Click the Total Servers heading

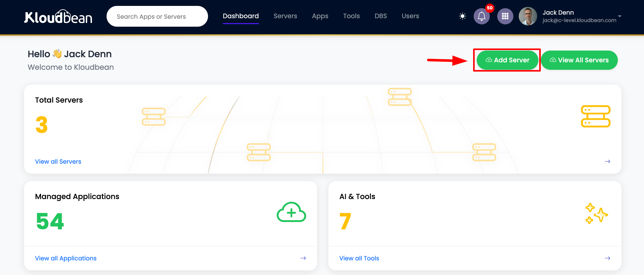tap(59, 100)
